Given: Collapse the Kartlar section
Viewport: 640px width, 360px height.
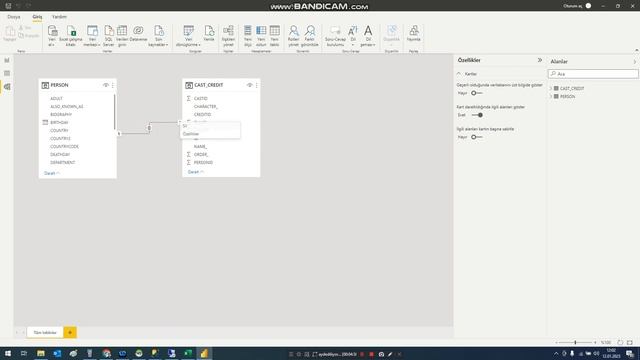Looking at the screenshot, I should [x=459, y=74].
